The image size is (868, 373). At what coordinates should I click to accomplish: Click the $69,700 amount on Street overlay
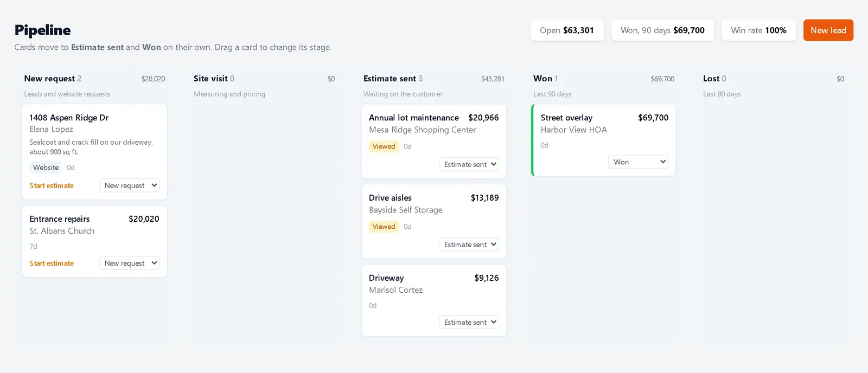pos(653,118)
